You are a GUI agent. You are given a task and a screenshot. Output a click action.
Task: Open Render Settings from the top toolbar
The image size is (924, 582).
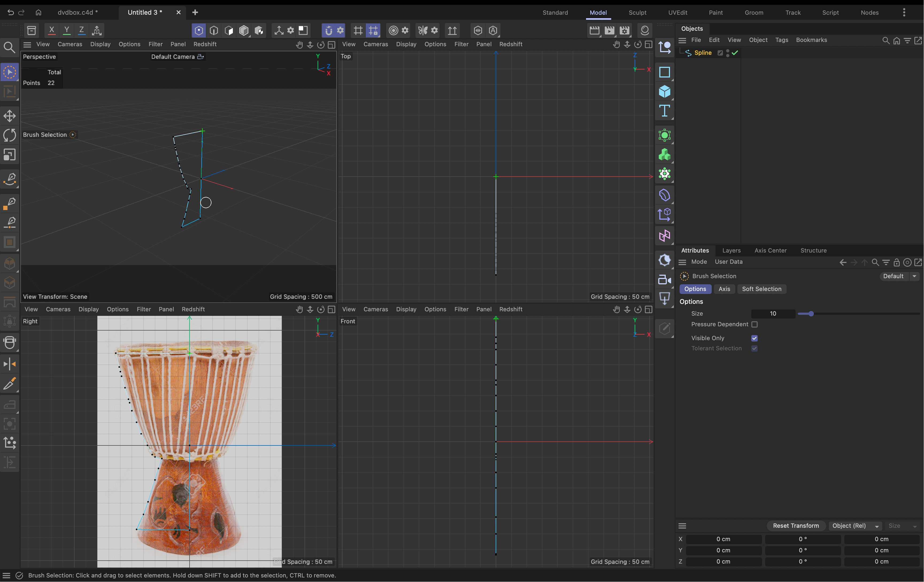point(624,30)
